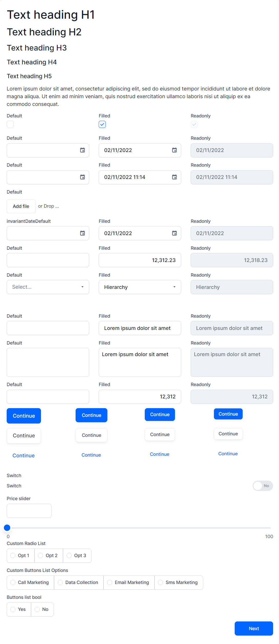
Task: Check the Default checkbox
Action: point(10,124)
